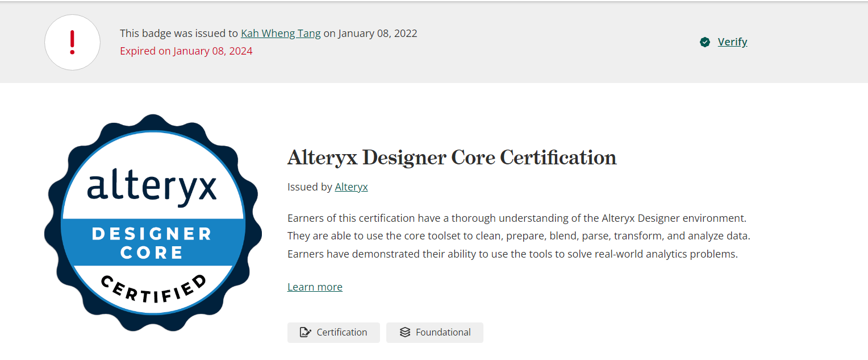The height and width of the screenshot is (360, 868).
Task: Click the green shield checkmark beside Verify
Action: 705,42
